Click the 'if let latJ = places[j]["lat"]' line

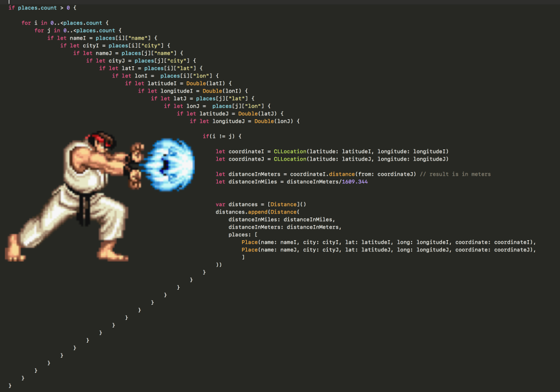point(203,98)
